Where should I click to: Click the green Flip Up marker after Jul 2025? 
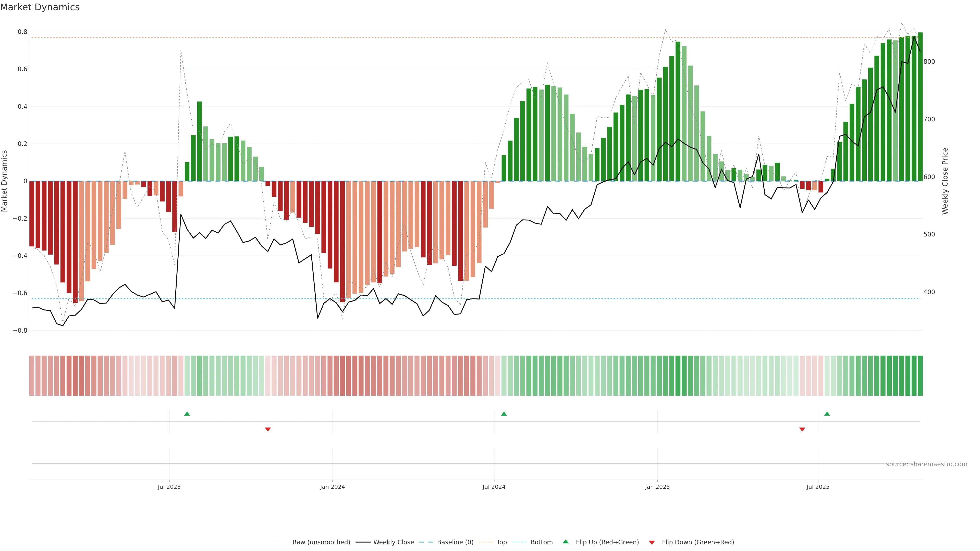click(x=827, y=414)
